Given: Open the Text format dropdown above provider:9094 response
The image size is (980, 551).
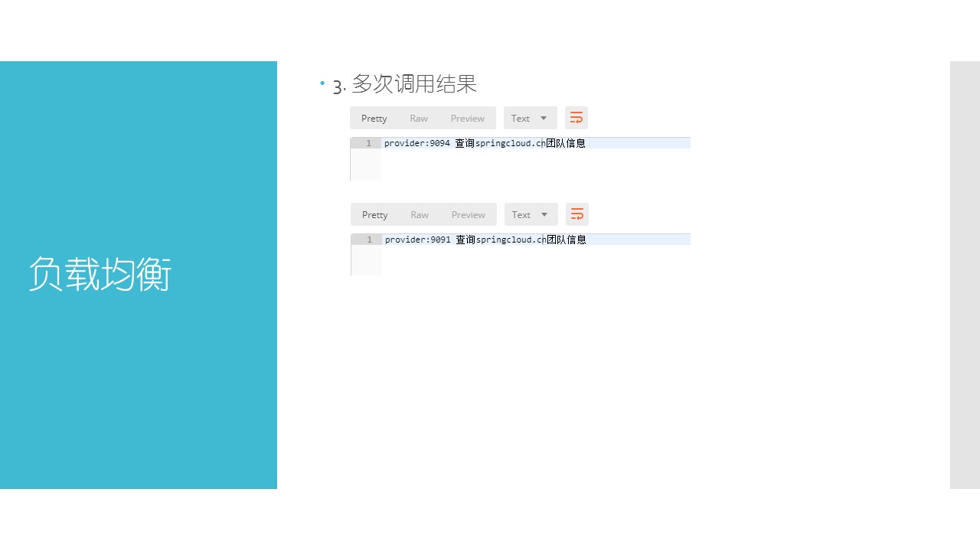Looking at the screenshot, I should pyautogui.click(x=530, y=118).
